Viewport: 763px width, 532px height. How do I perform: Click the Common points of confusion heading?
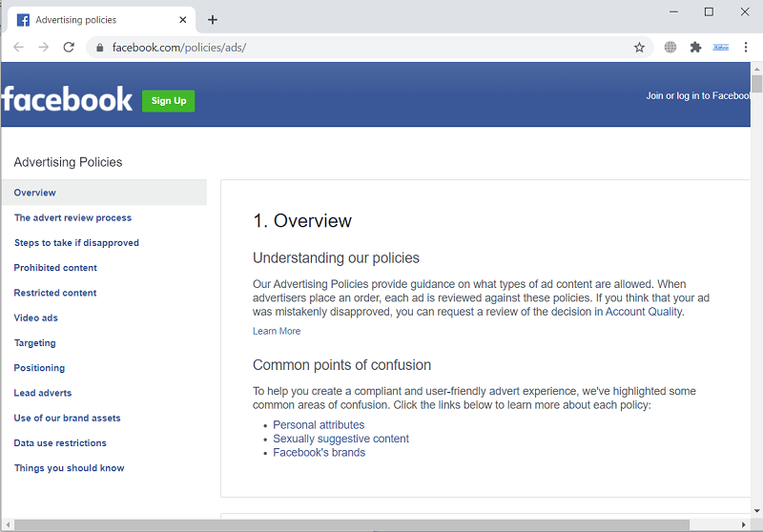(341, 365)
